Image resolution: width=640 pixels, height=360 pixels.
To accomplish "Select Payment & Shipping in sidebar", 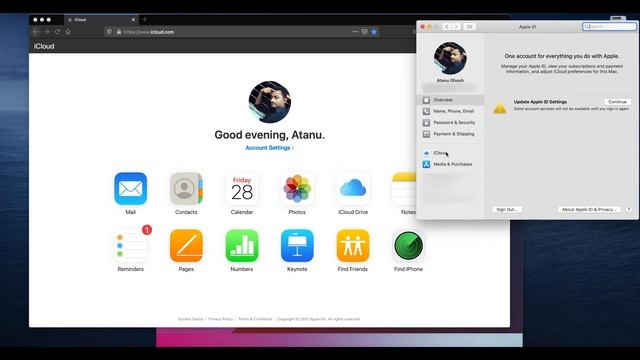I will tap(451, 134).
